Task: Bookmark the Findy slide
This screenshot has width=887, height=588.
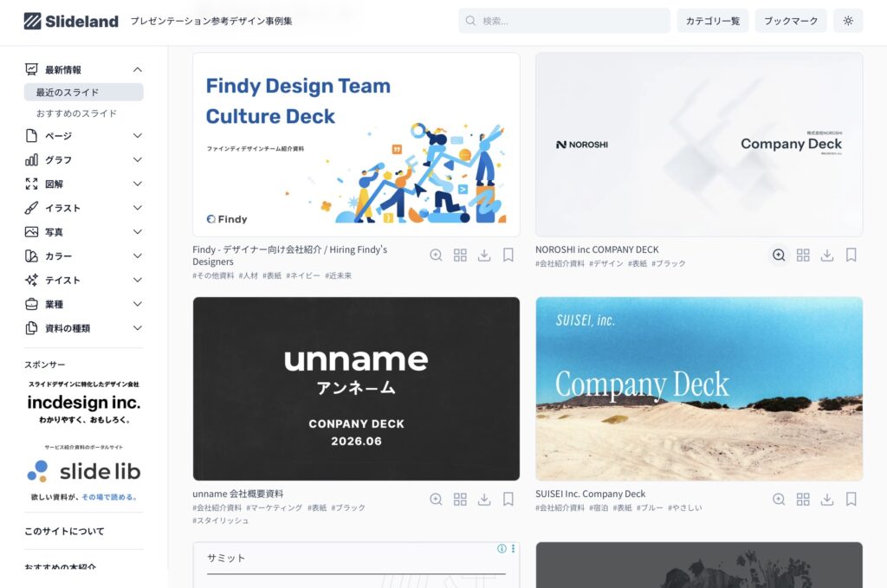Action: pos(508,255)
